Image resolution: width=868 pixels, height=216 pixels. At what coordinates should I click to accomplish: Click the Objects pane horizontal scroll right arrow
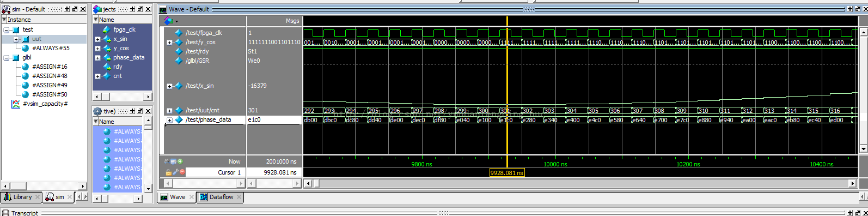point(148,97)
